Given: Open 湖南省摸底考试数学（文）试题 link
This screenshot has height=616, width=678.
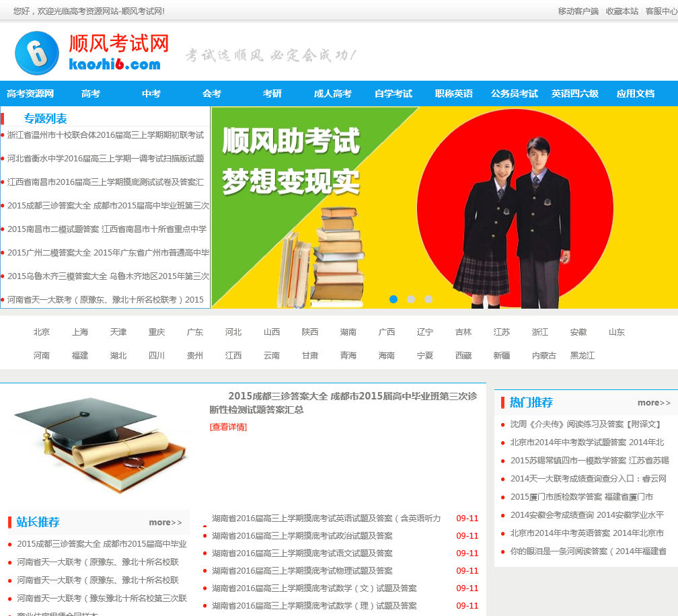Looking at the screenshot, I should click(x=314, y=588).
